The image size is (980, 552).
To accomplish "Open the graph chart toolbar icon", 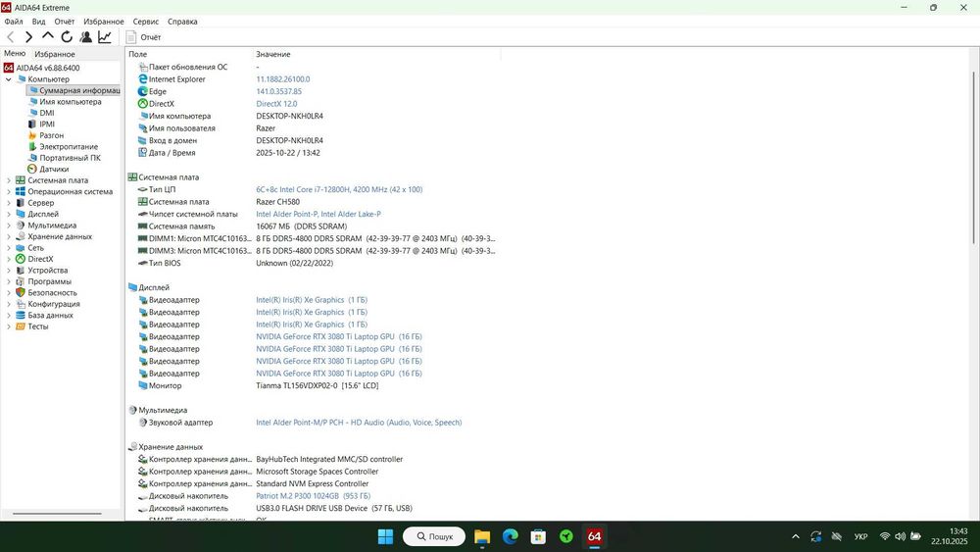I will pyautogui.click(x=105, y=37).
